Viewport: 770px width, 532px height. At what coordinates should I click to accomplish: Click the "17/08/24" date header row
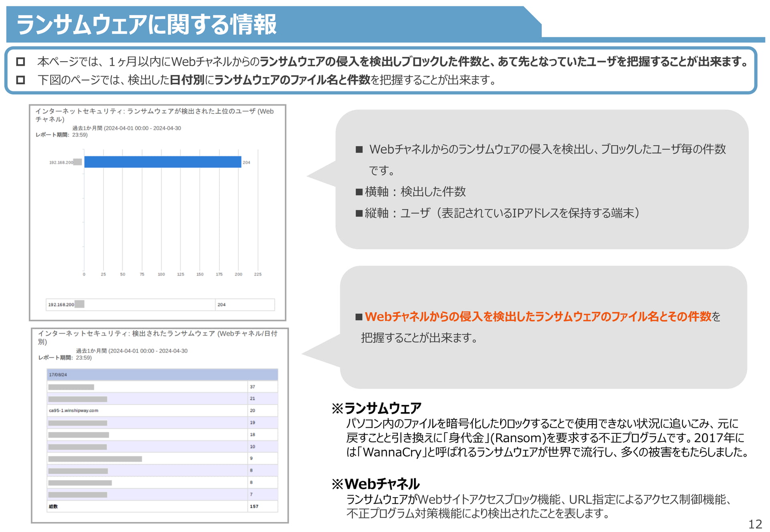[x=162, y=375]
